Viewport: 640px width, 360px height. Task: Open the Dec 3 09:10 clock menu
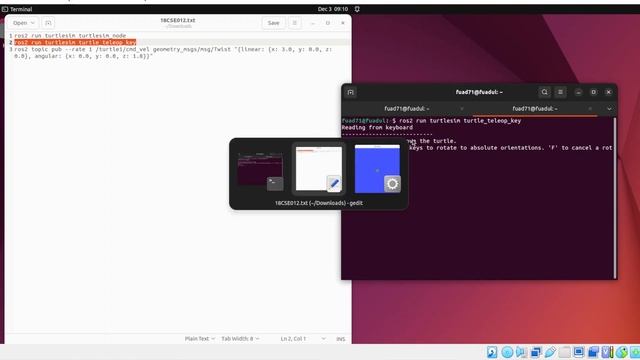[333, 9]
